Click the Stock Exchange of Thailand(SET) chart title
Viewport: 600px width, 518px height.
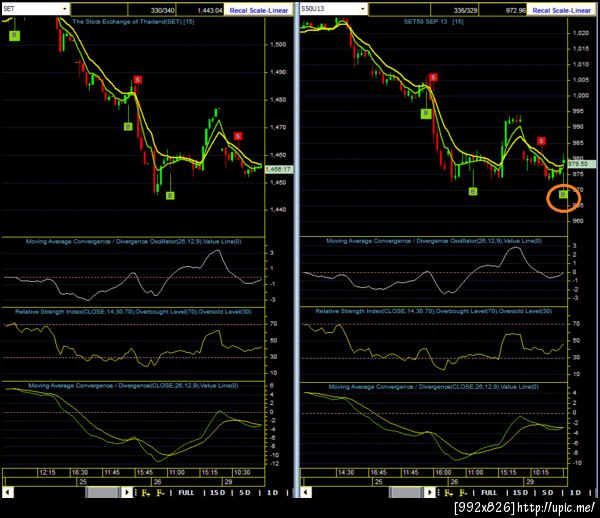[133, 22]
